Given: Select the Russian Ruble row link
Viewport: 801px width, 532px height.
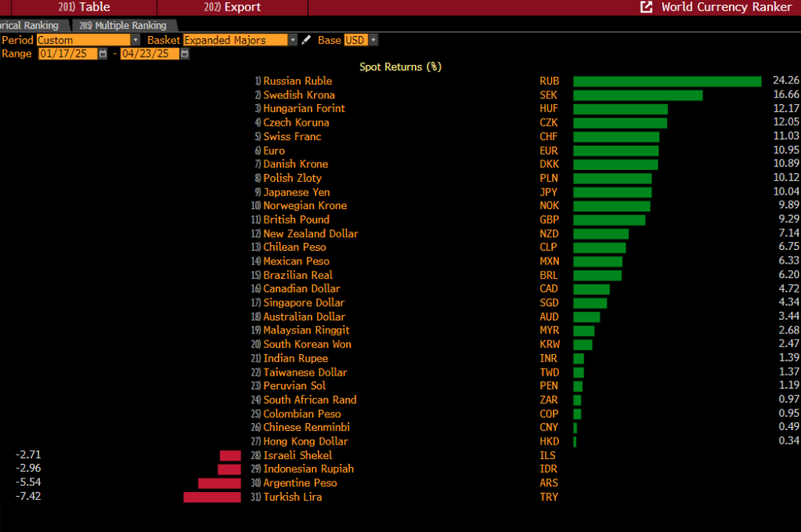Looking at the screenshot, I should tap(297, 81).
